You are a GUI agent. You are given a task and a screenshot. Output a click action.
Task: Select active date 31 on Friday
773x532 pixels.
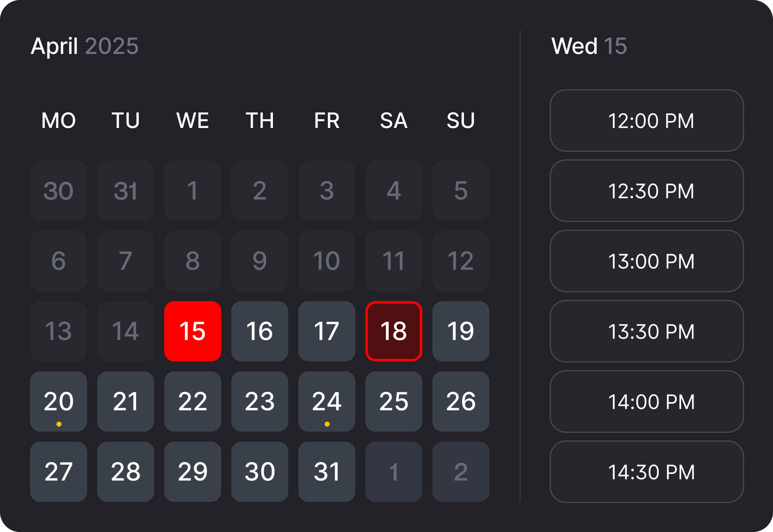pyautogui.click(x=327, y=472)
